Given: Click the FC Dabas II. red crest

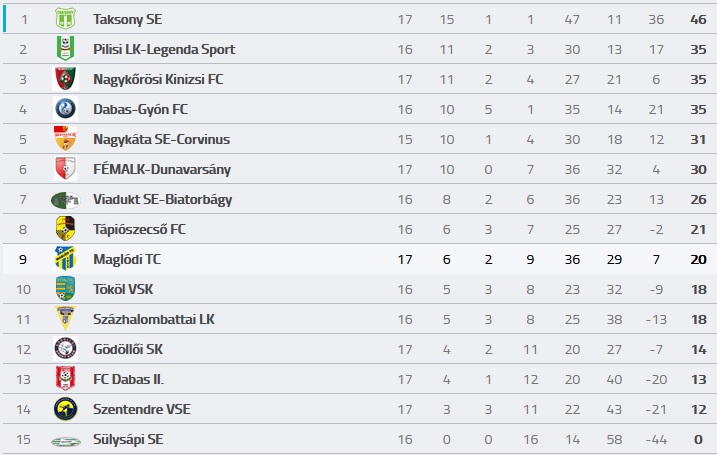Looking at the screenshot, I should [65, 379].
